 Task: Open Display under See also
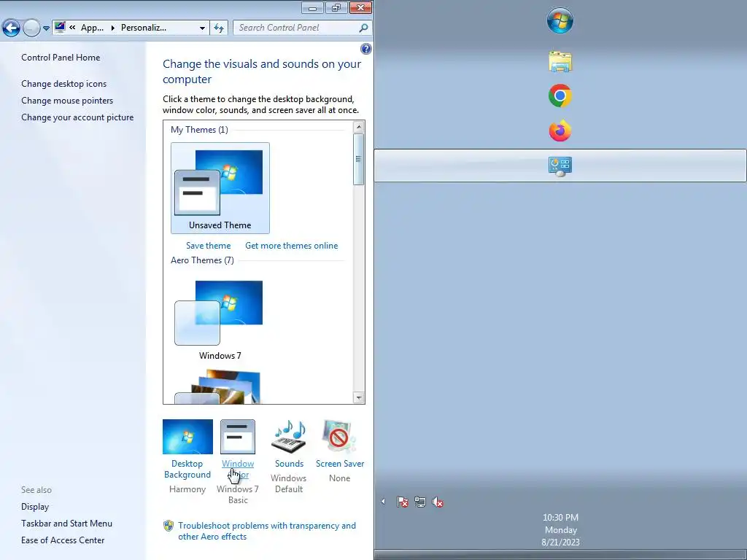point(35,507)
